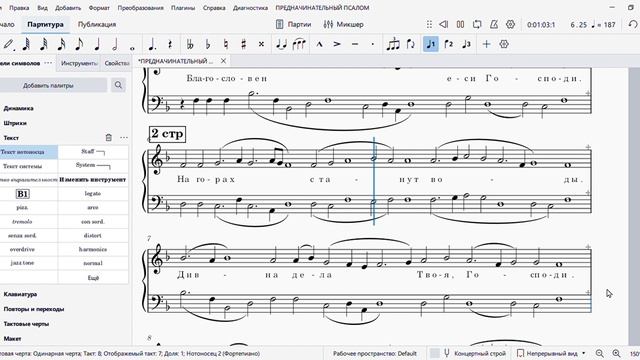The width and height of the screenshot is (640, 360).
Task: Click the play/pause playback button
Action: (x=460, y=24)
